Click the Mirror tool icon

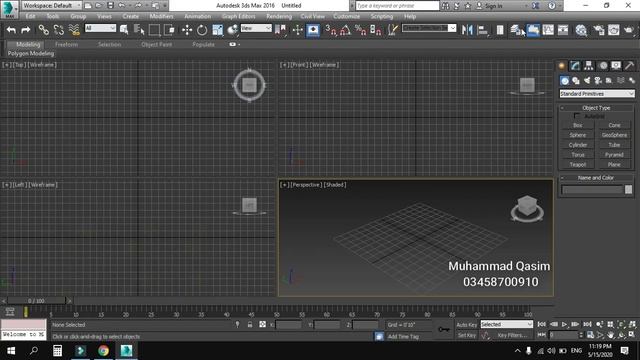click(x=467, y=30)
